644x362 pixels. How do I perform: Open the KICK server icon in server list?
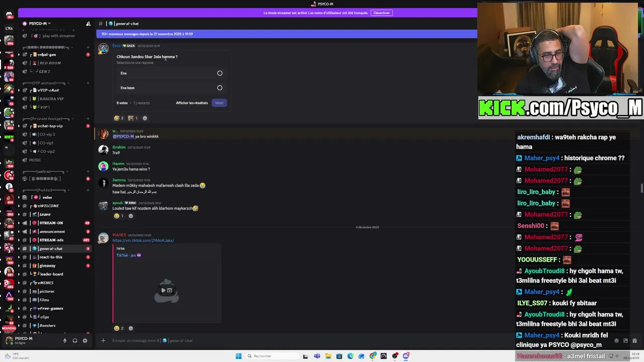click(x=9, y=137)
